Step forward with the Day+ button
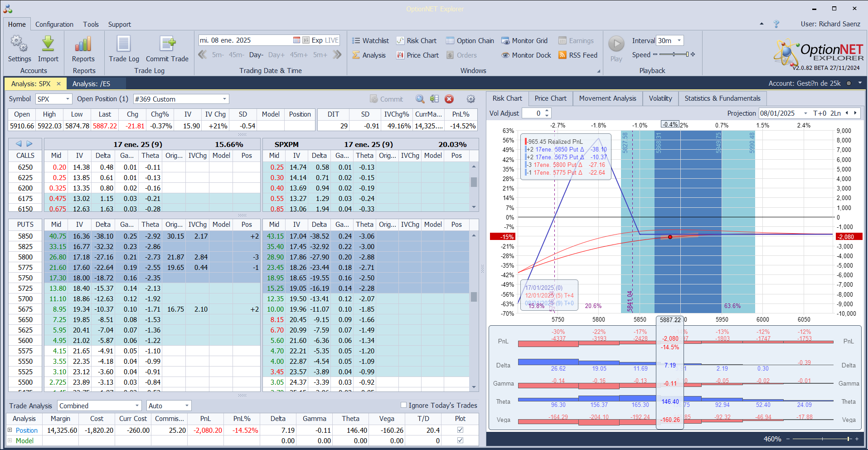 click(x=276, y=55)
